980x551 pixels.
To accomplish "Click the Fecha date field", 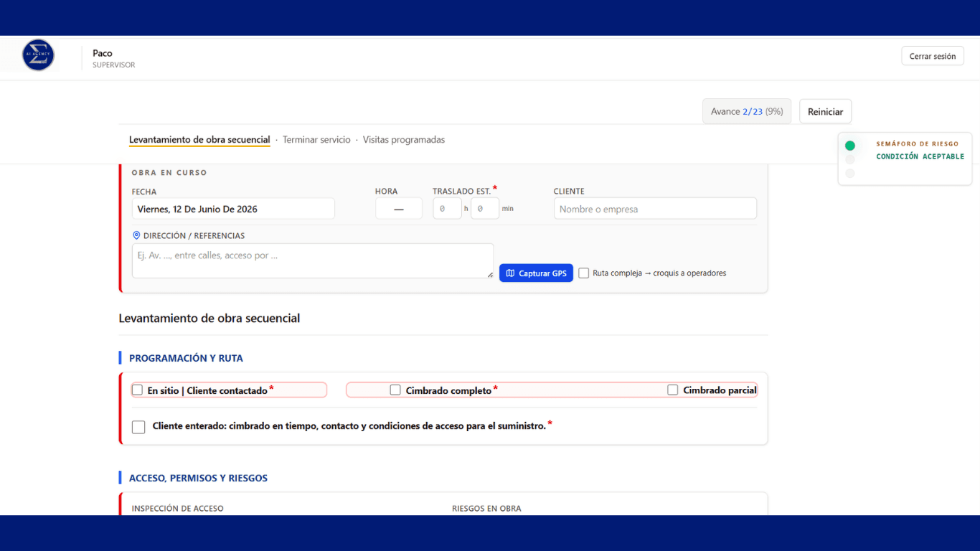I will click(x=233, y=209).
